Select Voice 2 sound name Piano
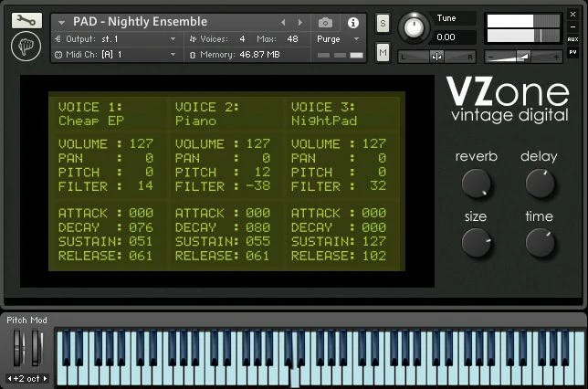 pyautogui.click(x=195, y=121)
